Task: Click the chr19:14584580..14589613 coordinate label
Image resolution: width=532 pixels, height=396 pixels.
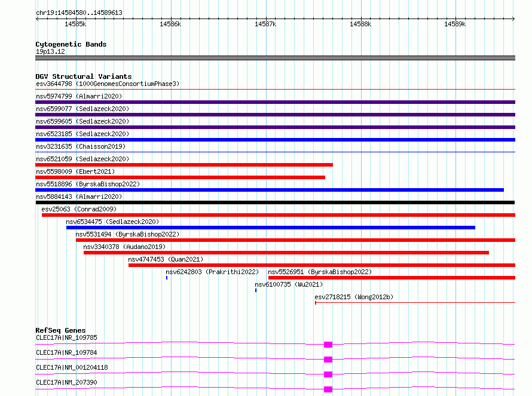Action: point(79,13)
